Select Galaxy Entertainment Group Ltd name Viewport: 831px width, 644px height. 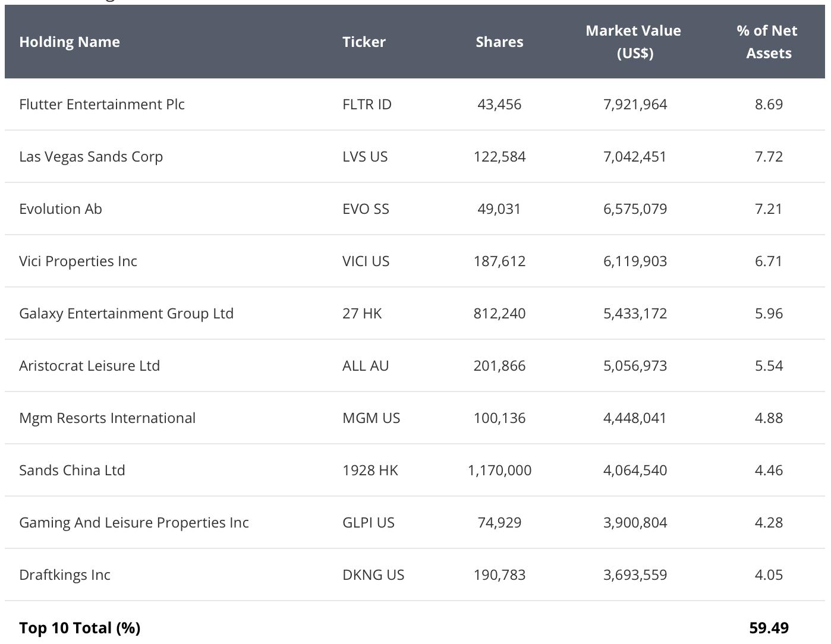coord(126,314)
